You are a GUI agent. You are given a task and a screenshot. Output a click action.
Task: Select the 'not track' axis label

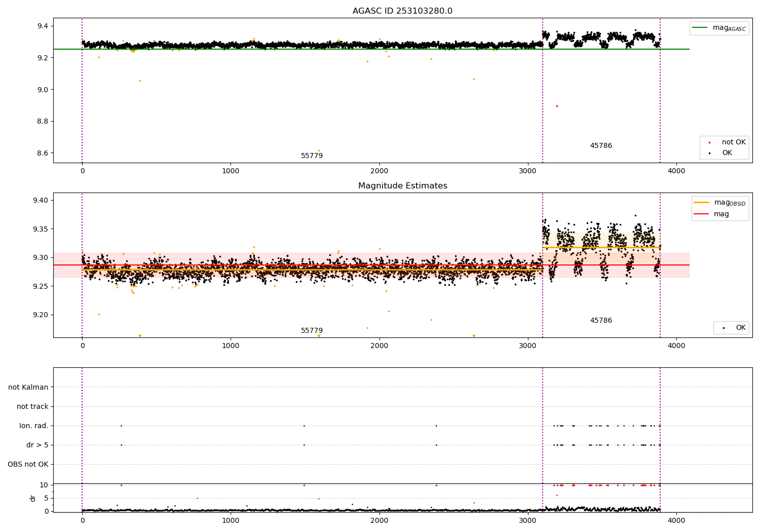(32, 407)
